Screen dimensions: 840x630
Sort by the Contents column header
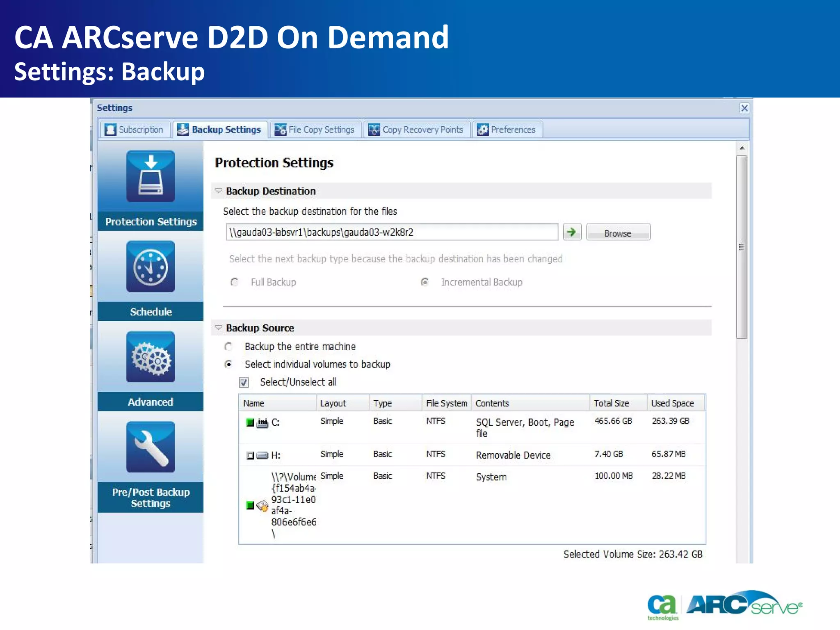tap(531, 403)
